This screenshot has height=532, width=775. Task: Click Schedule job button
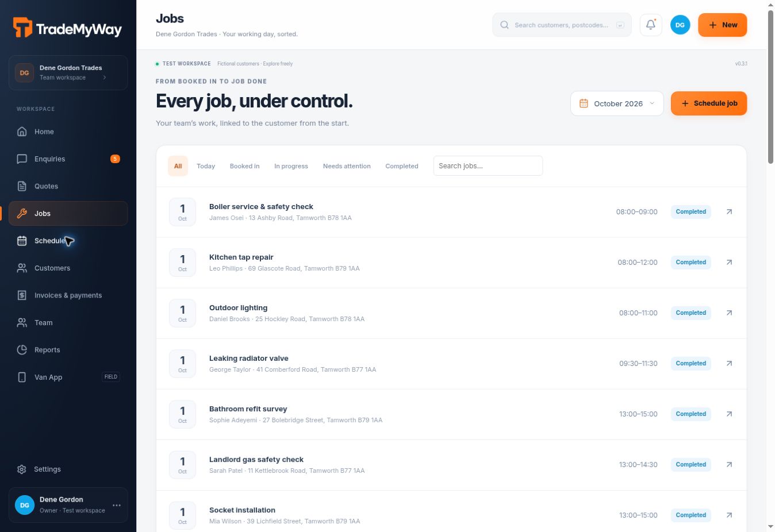point(709,103)
